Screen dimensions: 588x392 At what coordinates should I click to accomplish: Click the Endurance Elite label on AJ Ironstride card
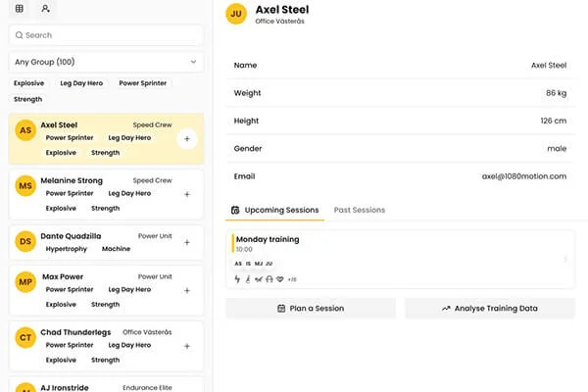click(x=147, y=387)
